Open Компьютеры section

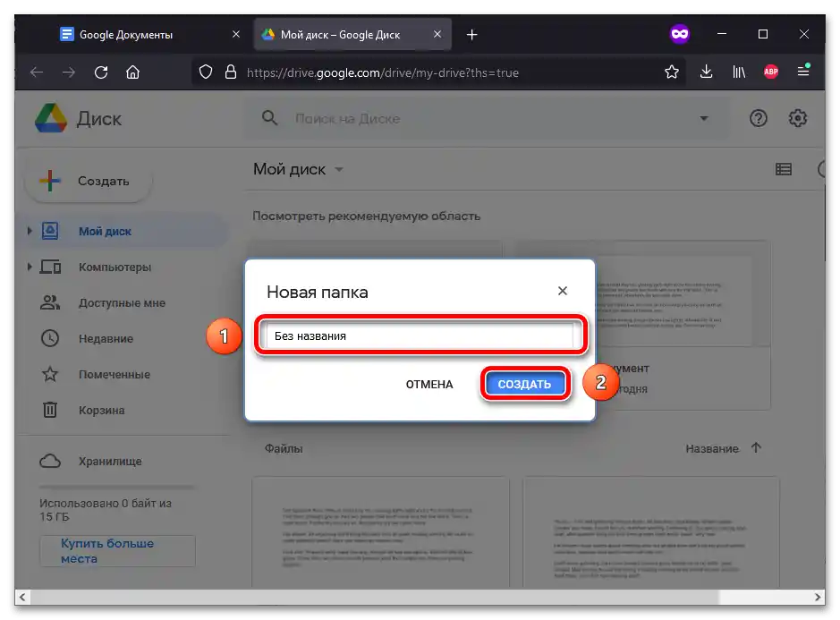115,267
